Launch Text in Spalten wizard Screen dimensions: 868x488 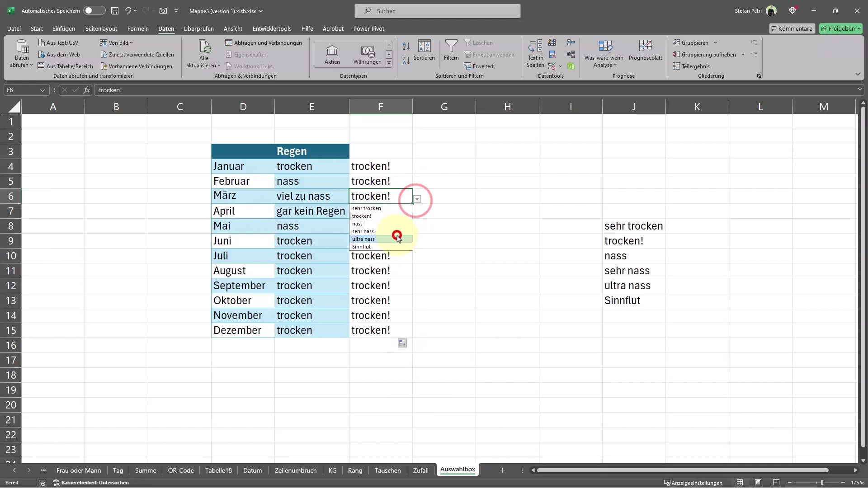[535, 53]
